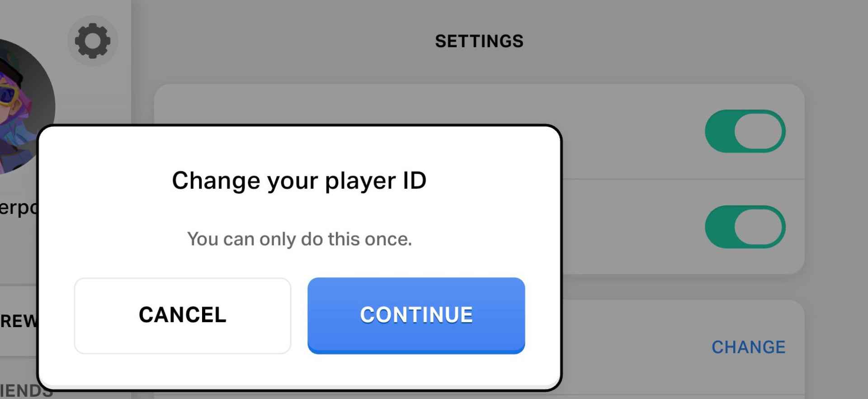Click the truncated username under the avatar
The image size is (868, 399).
18,207
